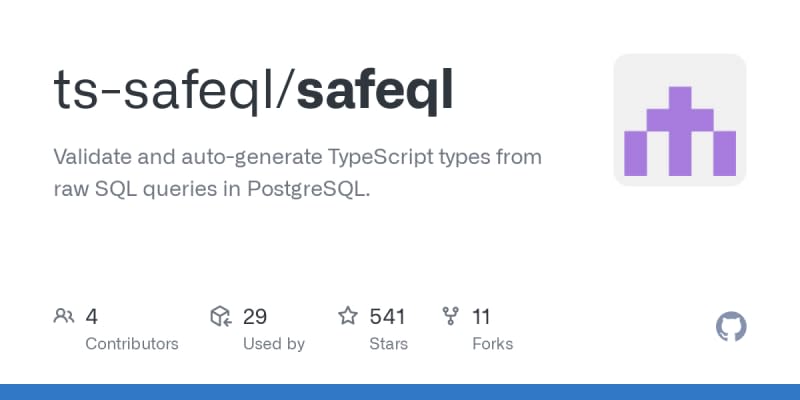Click the Contributors label
Screen dimensions: 800x400
[132, 343]
